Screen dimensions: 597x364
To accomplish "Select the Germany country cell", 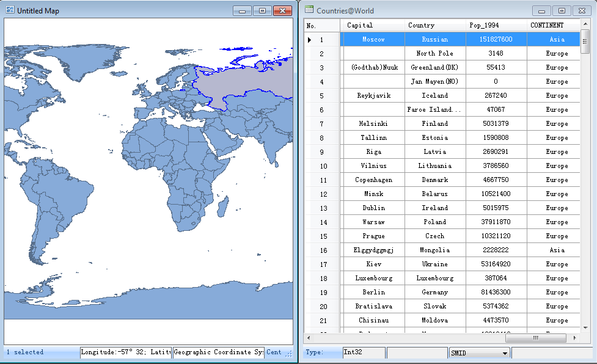I will click(x=434, y=293).
